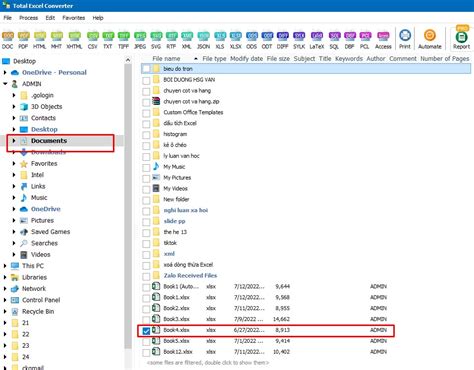Sort by Author column header
474x370 pixels.
pos(376,59)
